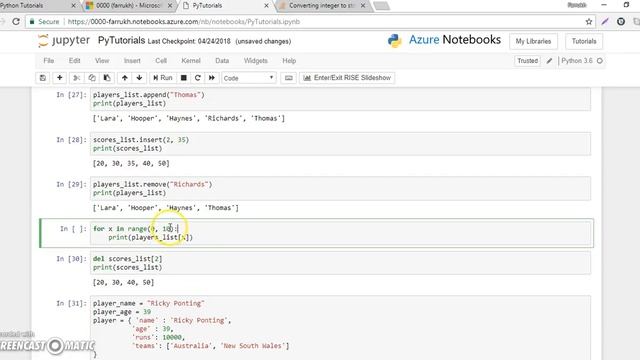Click the In [ ]: prompt of active cell
The image size is (640, 360).
click(x=73, y=229)
